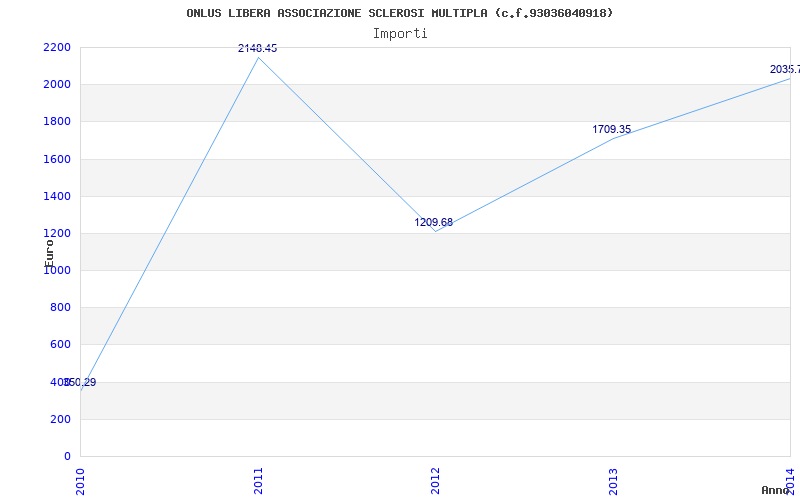Click the y-axis value 2200
This screenshot has width=800, height=500.
click(x=57, y=47)
